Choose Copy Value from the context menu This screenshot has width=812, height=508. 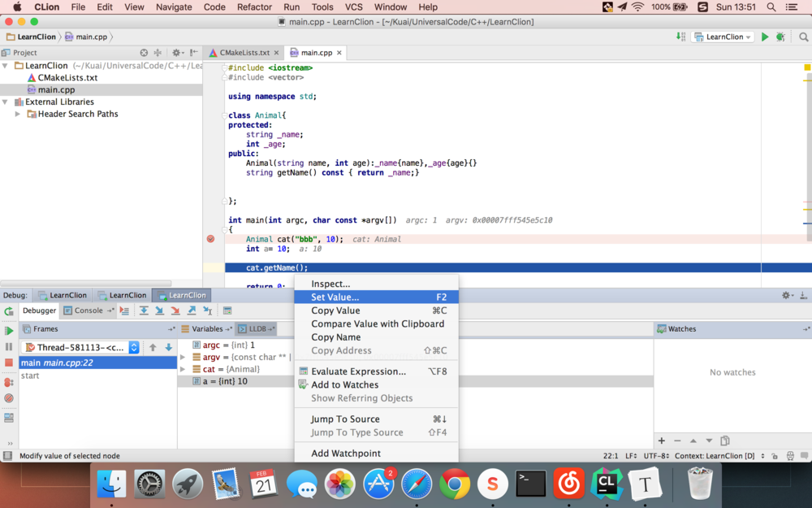coord(376,310)
